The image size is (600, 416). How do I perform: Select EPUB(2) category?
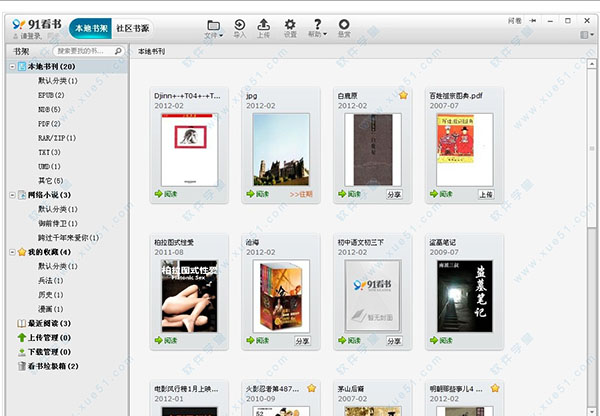(x=51, y=95)
